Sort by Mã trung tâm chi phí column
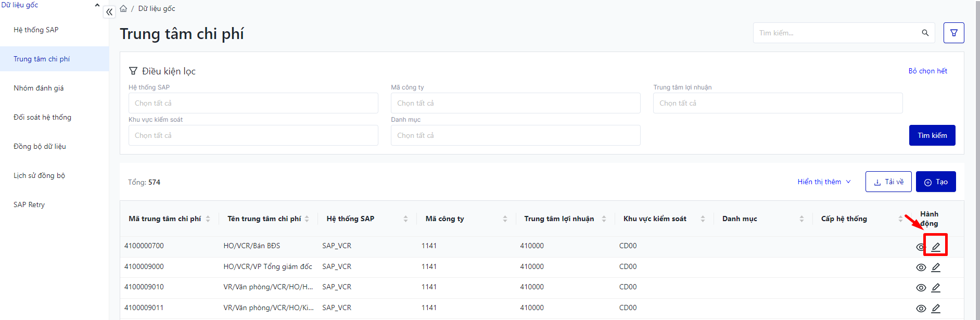This screenshot has width=980, height=320. 208,219
